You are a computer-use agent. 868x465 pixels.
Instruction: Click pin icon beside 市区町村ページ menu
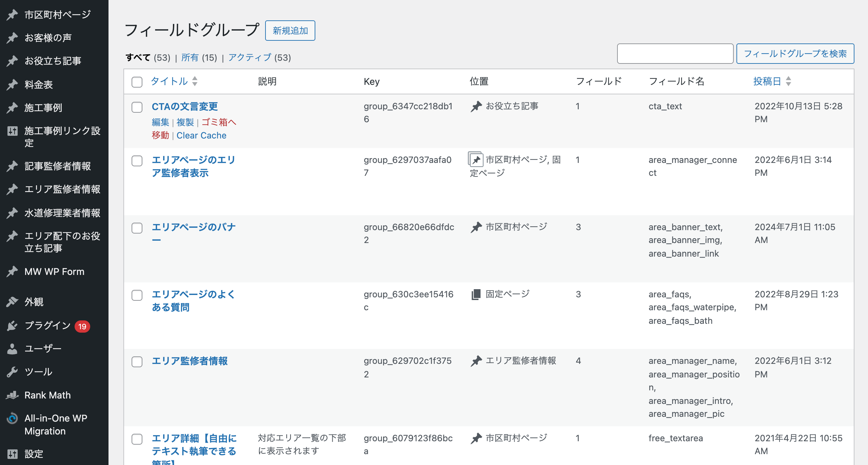pos(12,15)
